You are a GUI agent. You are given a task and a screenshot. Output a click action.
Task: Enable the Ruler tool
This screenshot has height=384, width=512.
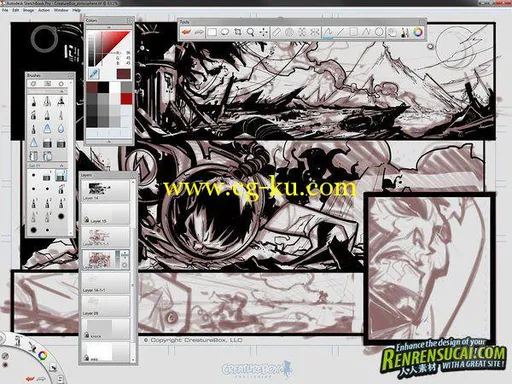coord(277,32)
